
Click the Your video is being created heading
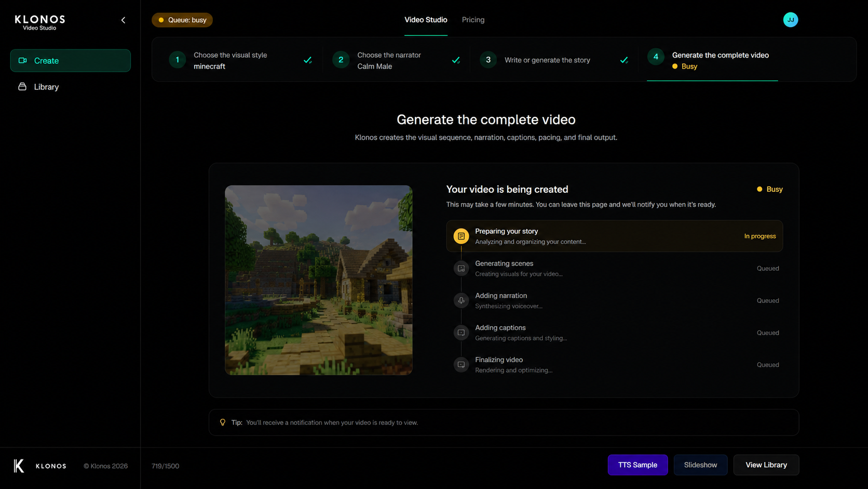tap(507, 189)
